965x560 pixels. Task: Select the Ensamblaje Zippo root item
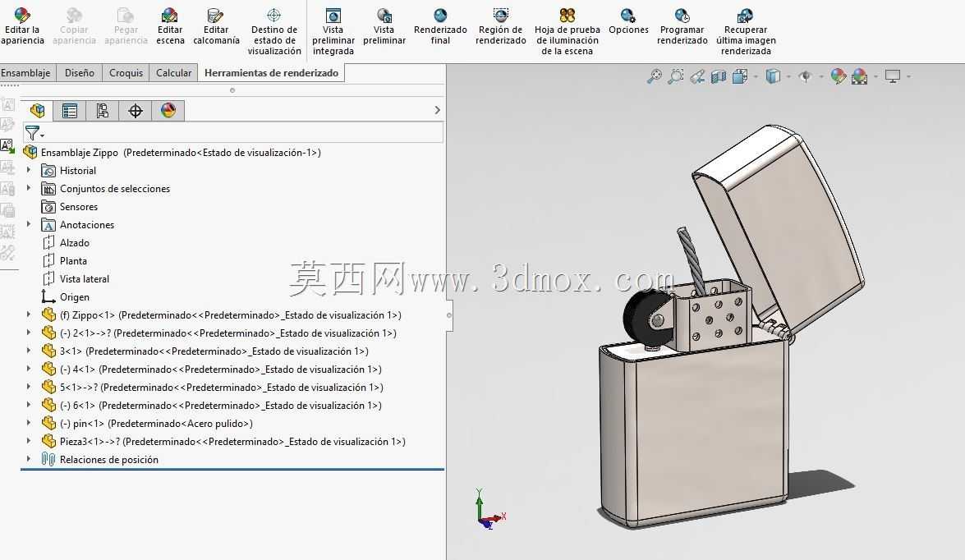point(172,152)
